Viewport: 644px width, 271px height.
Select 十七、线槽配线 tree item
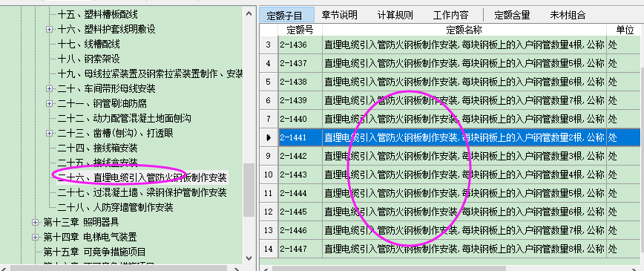[x=88, y=45]
